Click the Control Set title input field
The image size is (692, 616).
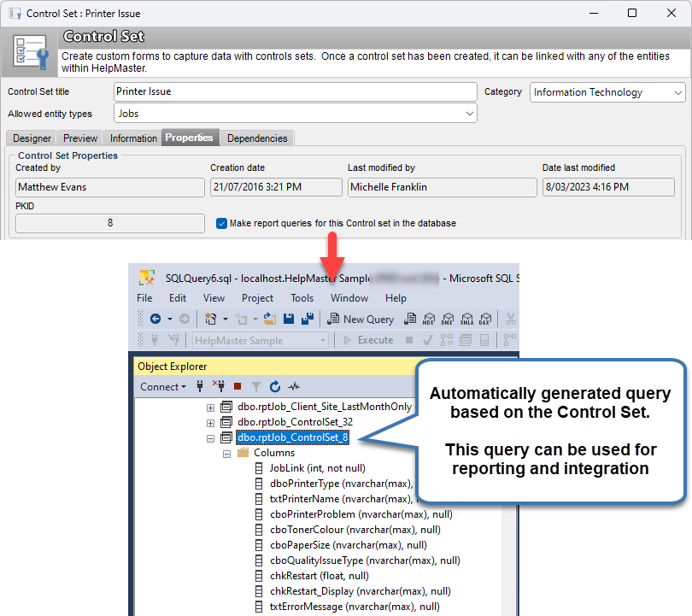click(296, 91)
